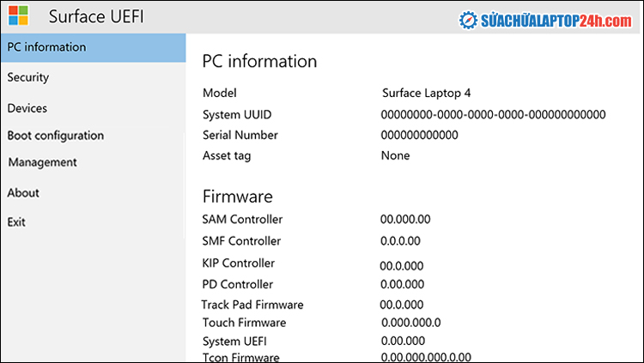Open the About page
Viewport: 644px width, 363px height.
click(x=23, y=192)
